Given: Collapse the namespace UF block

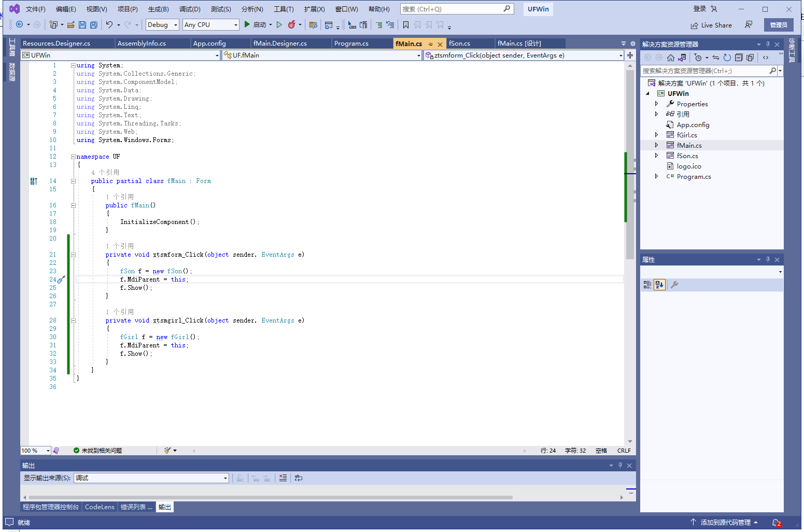Looking at the screenshot, I should [73, 157].
